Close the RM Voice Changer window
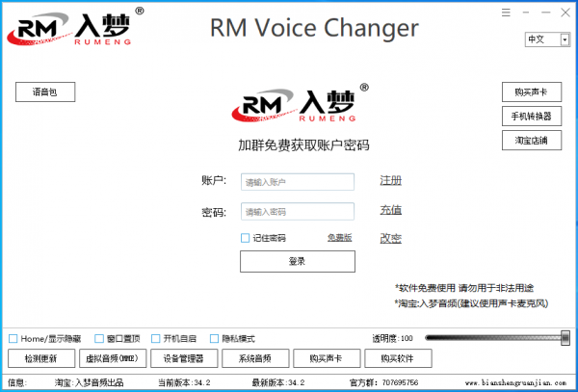The height and width of the screenshot is (392, 578). click(565, 13)
